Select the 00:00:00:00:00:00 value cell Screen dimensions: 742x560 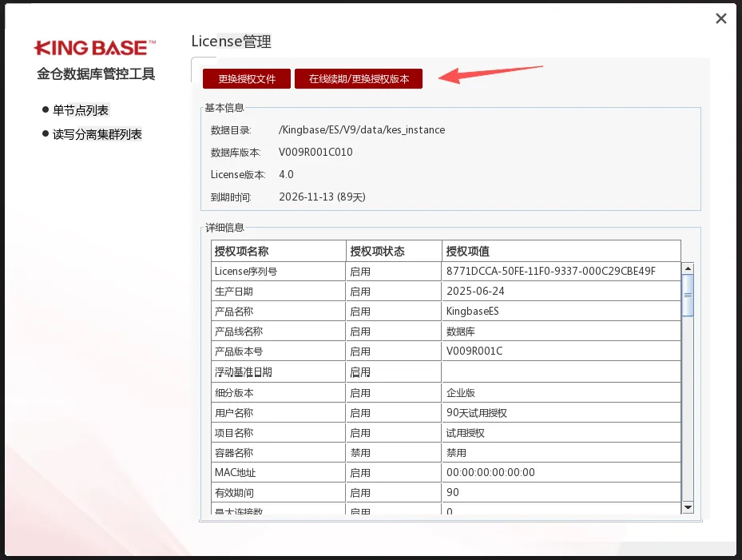(561, 472)
